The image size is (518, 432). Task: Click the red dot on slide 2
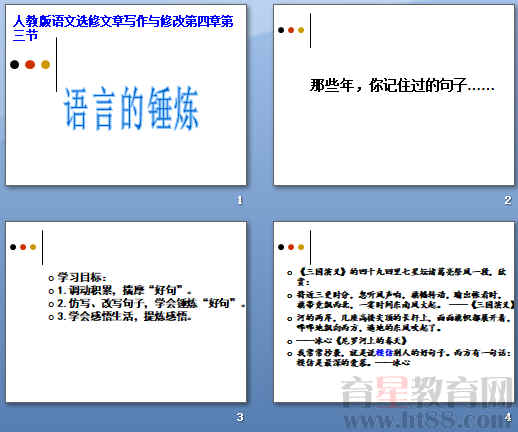pyautogui.click(x=291, y=30)
